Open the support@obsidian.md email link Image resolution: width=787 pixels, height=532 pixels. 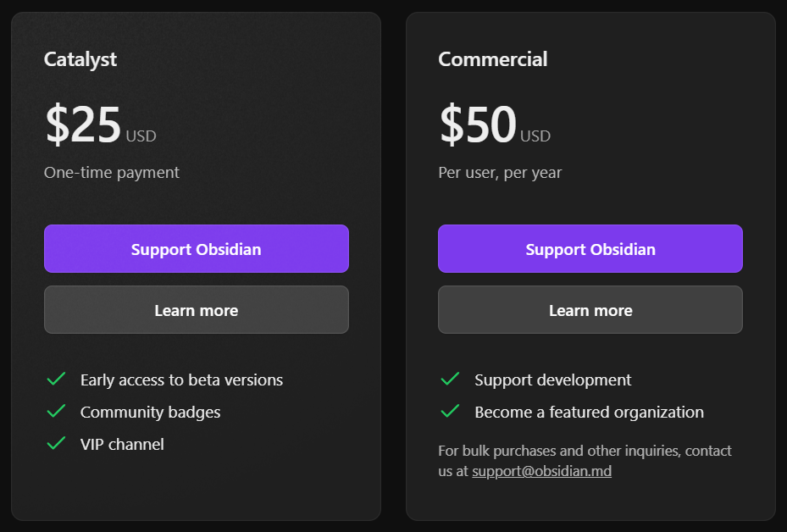tap(541, 471)
